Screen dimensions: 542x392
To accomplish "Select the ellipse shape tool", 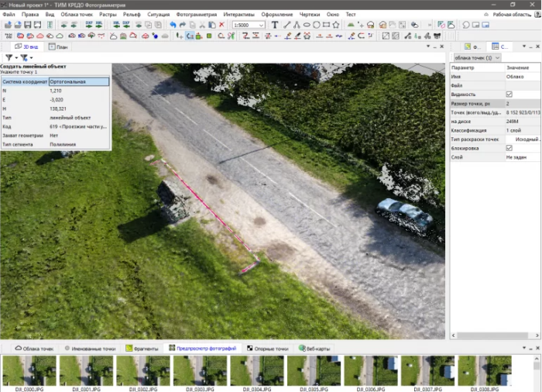I will pos(306,25).
